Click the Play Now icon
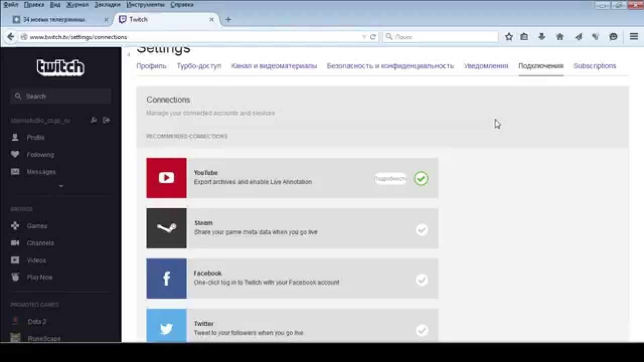644x362 pixels. (15, 277)
